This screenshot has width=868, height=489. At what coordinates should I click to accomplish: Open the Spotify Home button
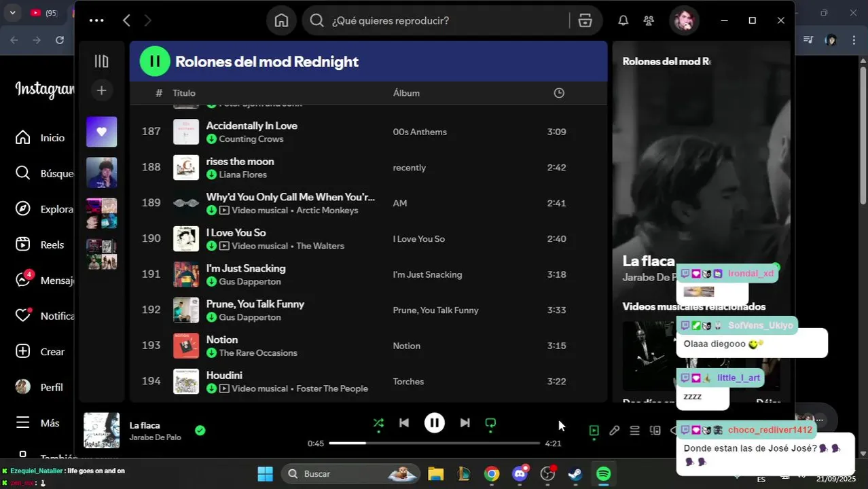click(281, 20)
